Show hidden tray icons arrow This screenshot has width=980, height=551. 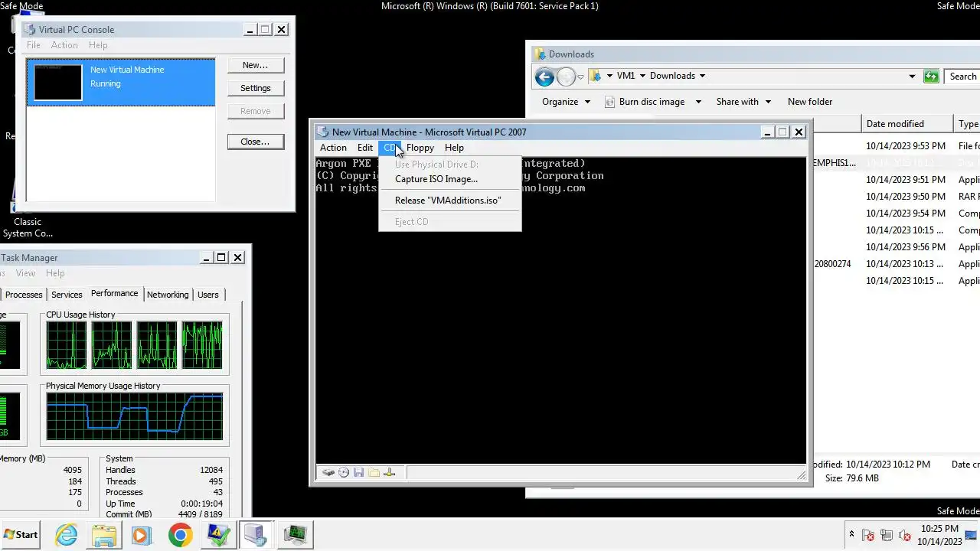click(x=851, y=535)
